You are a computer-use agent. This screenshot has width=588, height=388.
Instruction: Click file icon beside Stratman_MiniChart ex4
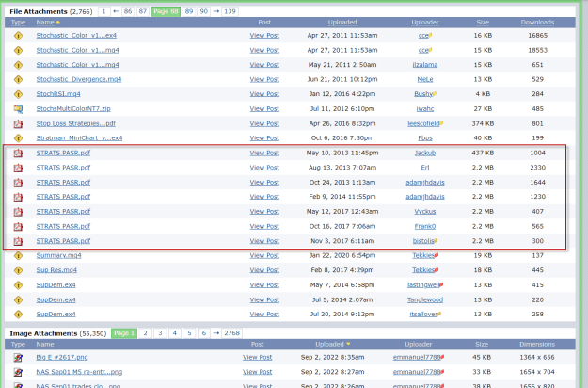pyautogui.click(x=18, y=138)
